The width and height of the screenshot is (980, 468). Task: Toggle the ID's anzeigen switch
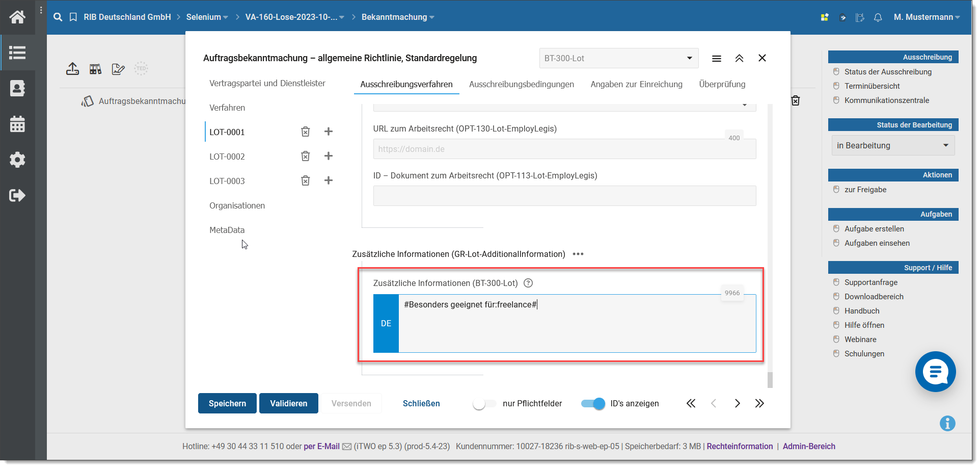[x=593, y=404]
